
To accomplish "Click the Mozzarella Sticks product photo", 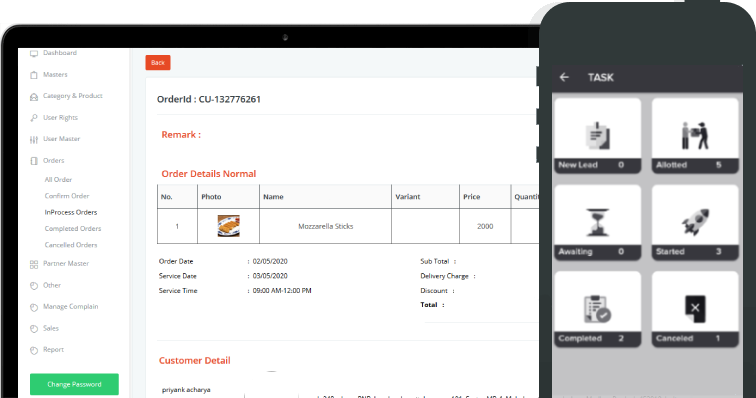I will [x=229, y=226].
